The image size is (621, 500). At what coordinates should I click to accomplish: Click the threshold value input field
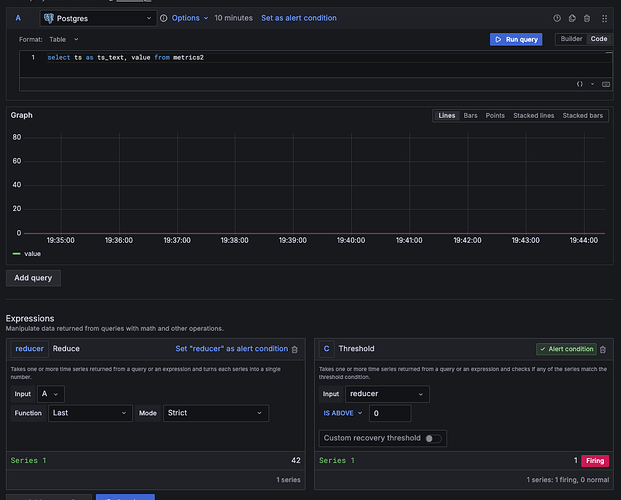point(390,413)
